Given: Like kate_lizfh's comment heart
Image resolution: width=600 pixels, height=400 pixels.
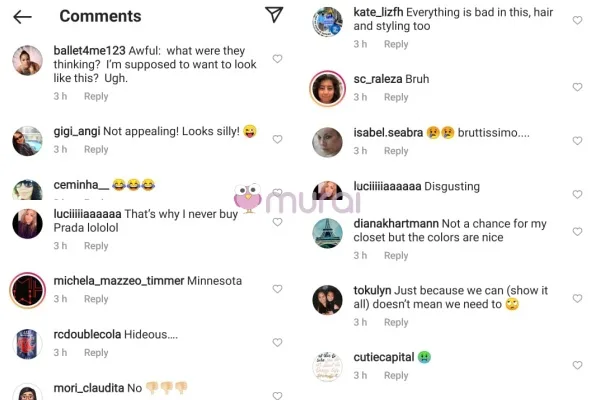Looking at the screenshot, I should (x=577, y=21).
